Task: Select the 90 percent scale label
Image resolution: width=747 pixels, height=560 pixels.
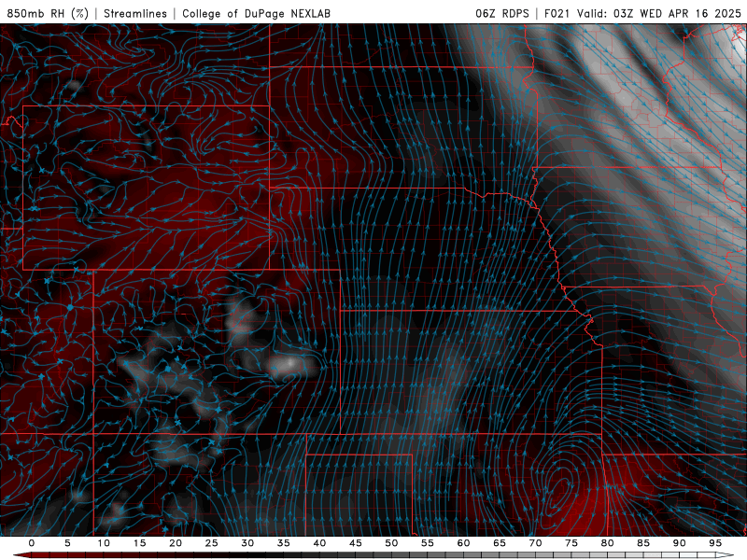Action: pos(679,543)
